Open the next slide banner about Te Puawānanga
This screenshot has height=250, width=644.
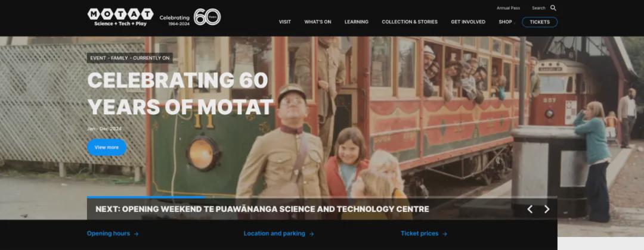pyautogui.click(x=262, y=210)
